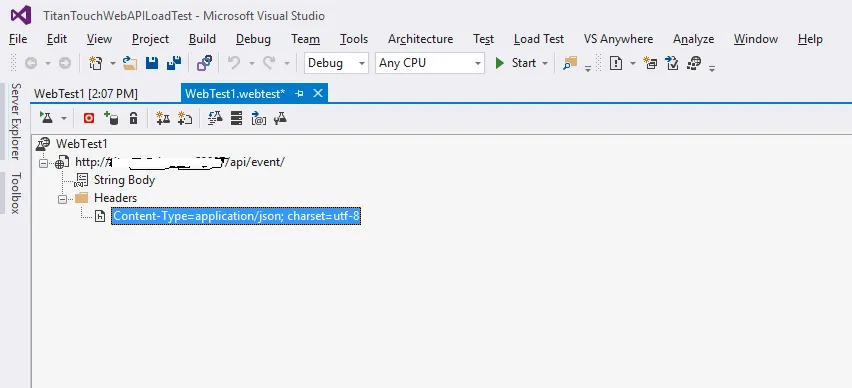Open the Test menu
The width and height of the screenshot is (852, 388).
point(484,39)
